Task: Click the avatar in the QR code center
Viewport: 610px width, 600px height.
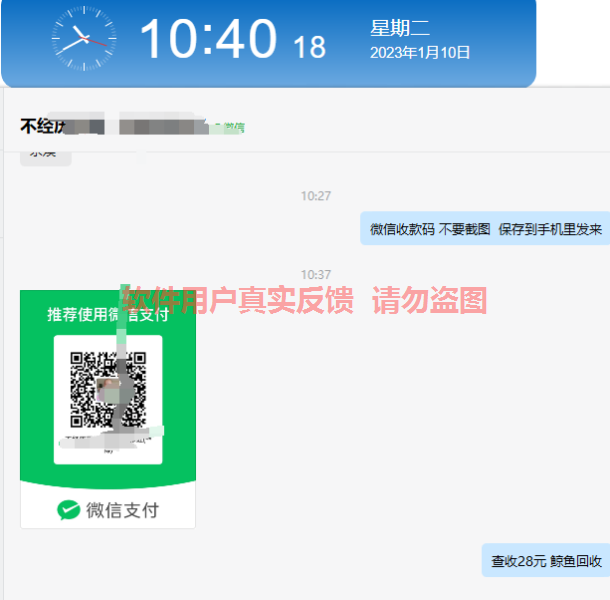Action: click(108, 390)
